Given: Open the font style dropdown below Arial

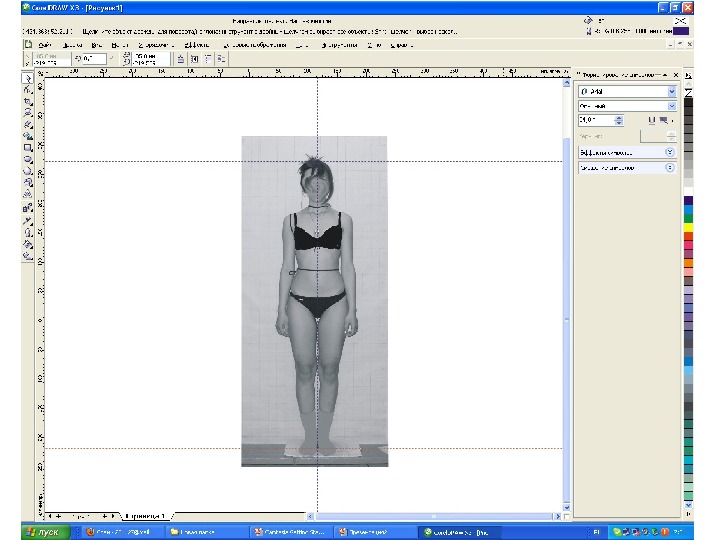Looking at the screenshot, I should pyautogui.click(x=671, y=105).
